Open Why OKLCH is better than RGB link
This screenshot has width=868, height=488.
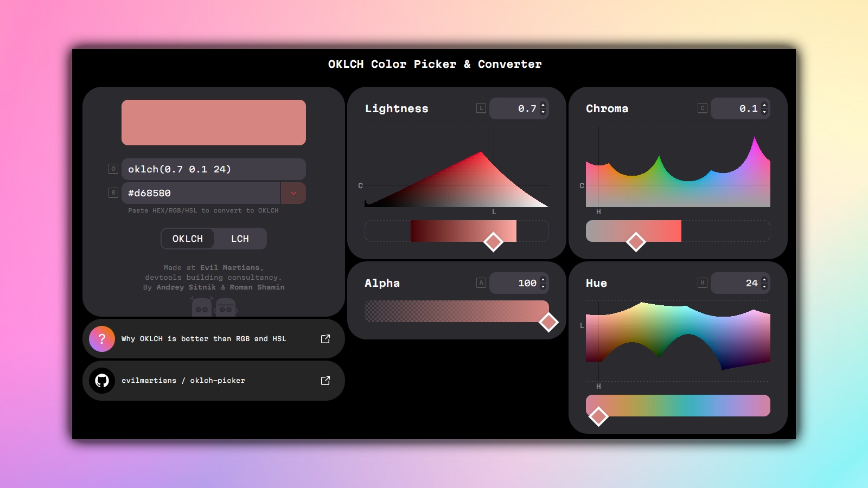[214, 339]
